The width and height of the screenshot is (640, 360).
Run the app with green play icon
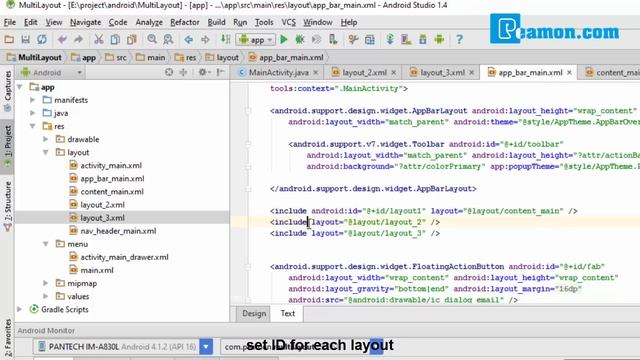point(284,40)
